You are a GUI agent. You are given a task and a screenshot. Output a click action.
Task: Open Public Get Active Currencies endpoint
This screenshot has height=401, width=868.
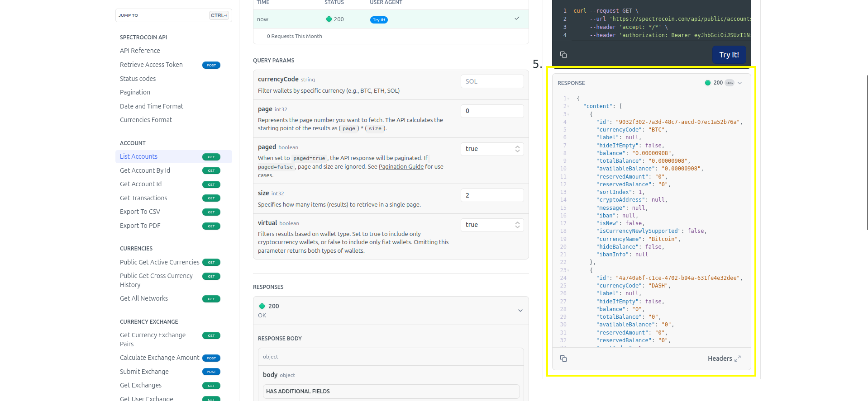click(x=159, y=262)
